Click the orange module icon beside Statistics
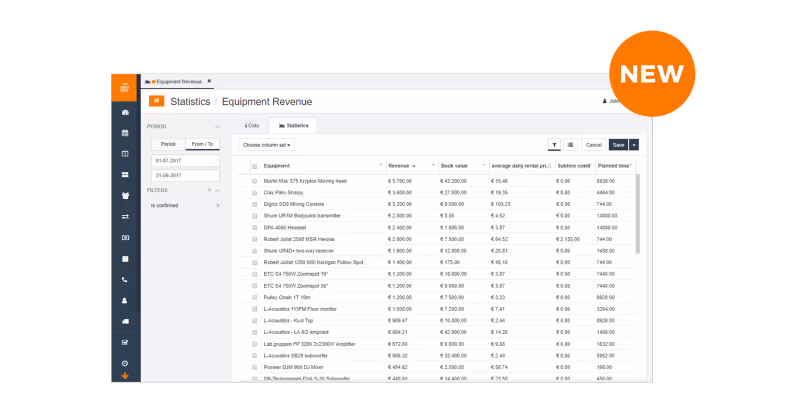Screen dimensions: 800x413 point(157,101)
